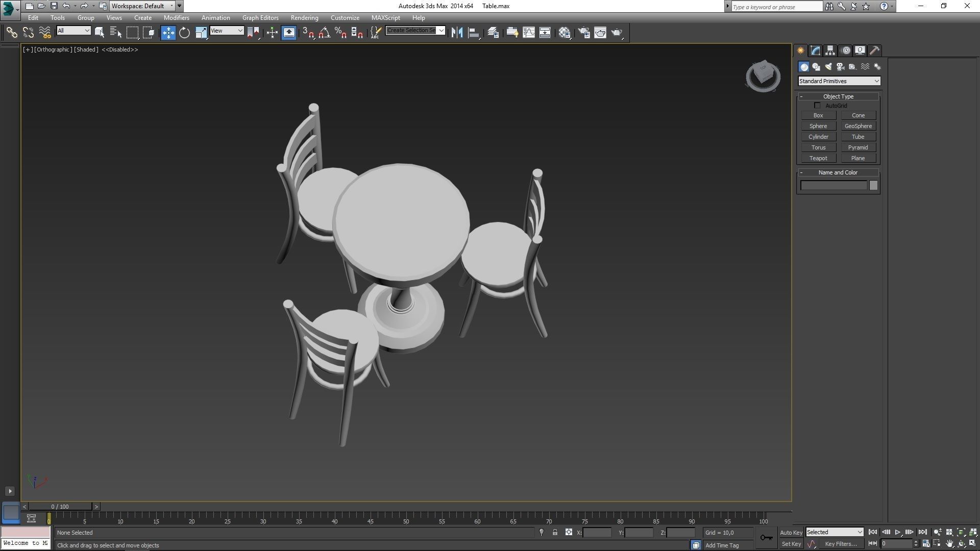Image resolution: width=980 pixels, height=551 pixels.
Task: Open the Standard Primitives dropdown
Action: [839, 81]
